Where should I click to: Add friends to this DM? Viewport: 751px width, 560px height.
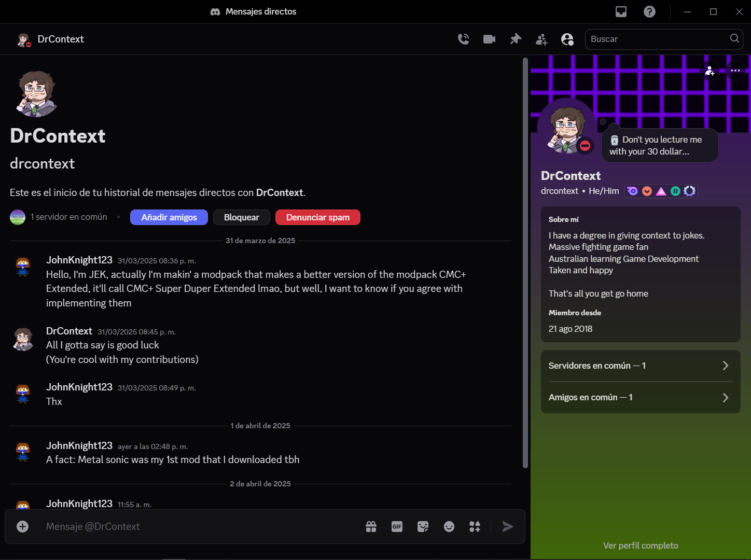tap(541, 39)
